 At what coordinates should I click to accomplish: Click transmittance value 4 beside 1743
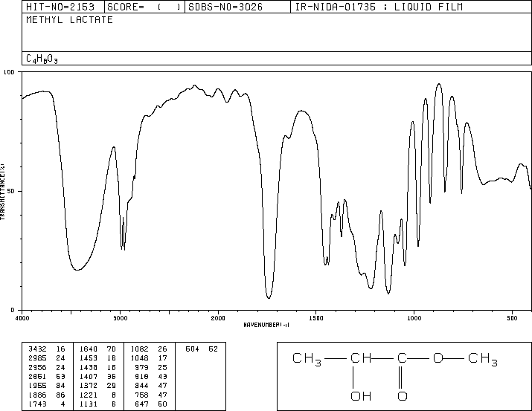point(63,404)
